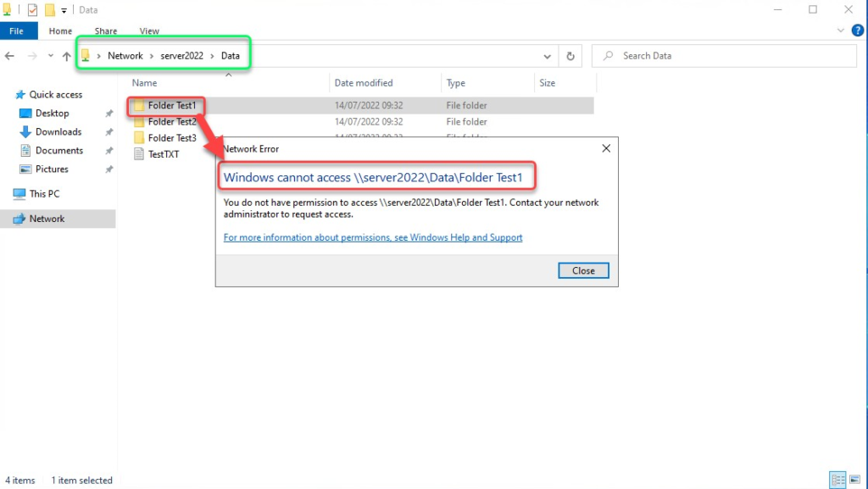Click the pin icon beside Downloads
The height and width of the screenshot is (489, 868).
click(x=109, y=132)
